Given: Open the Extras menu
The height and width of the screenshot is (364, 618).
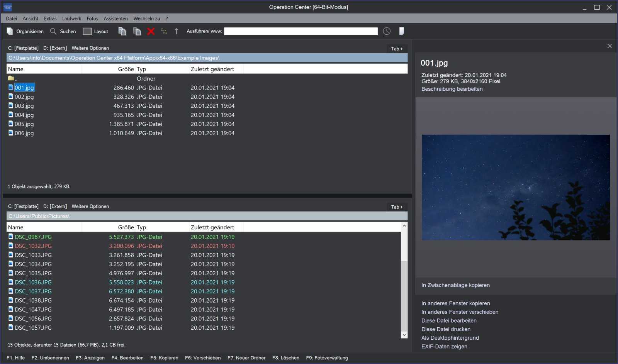Looking at the screenshot, I should 50,19.
